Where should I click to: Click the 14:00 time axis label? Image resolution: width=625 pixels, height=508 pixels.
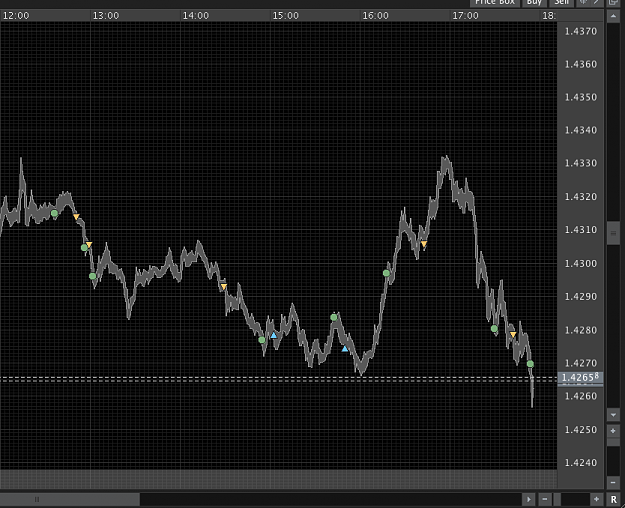click(x=196, y=16)
